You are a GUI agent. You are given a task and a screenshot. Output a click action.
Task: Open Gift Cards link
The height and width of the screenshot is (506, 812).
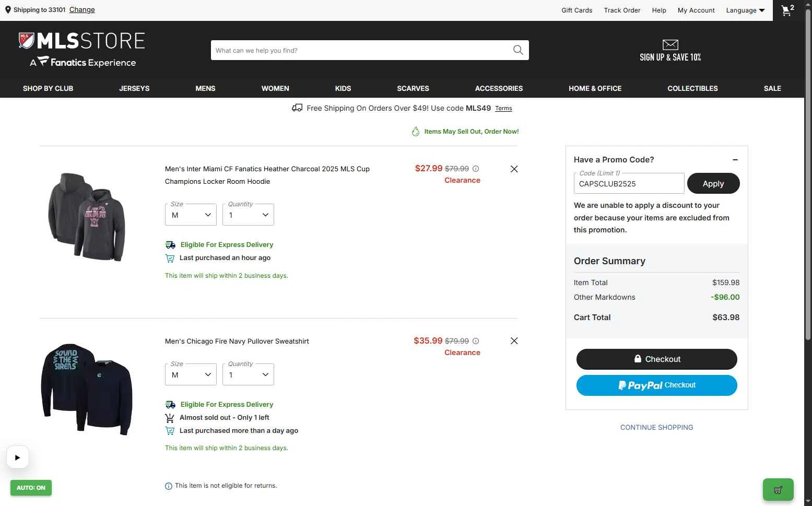pyautogui.click(x=577, y=10)
